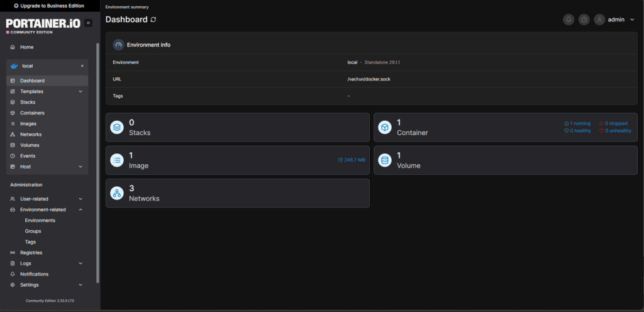The image size is (644, 312).
Task: Expand the Host sidebar section
Action: 80,167
